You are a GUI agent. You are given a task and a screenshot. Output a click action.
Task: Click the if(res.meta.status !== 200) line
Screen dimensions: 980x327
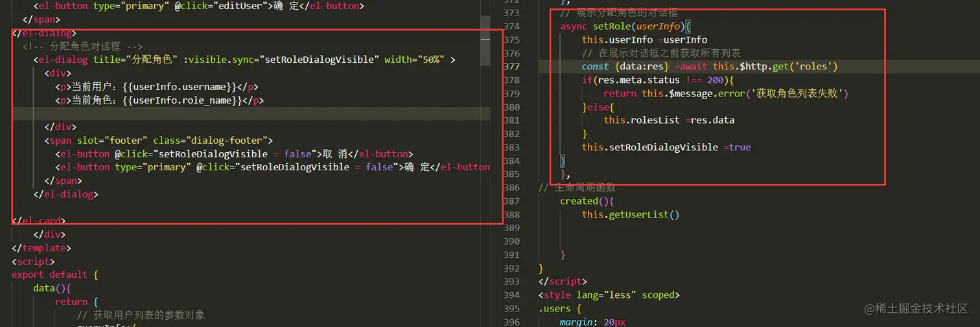[658, 80]
